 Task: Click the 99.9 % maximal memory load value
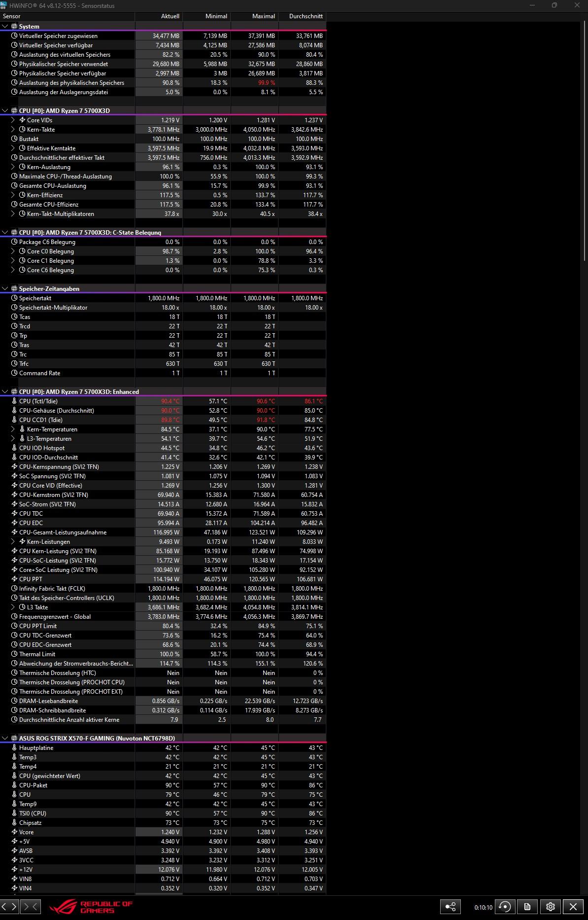point(267,82)
